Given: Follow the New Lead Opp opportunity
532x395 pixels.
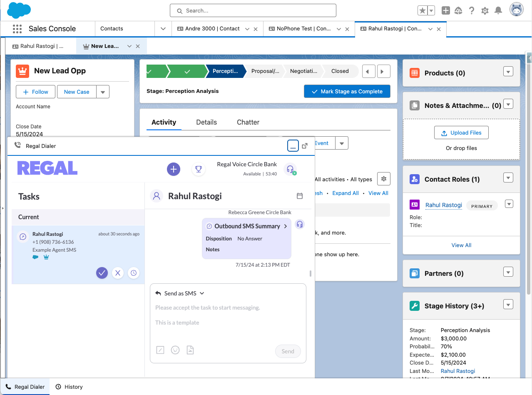Looking at the screenshot, I should pyautogui.click(x=36, y=92).
